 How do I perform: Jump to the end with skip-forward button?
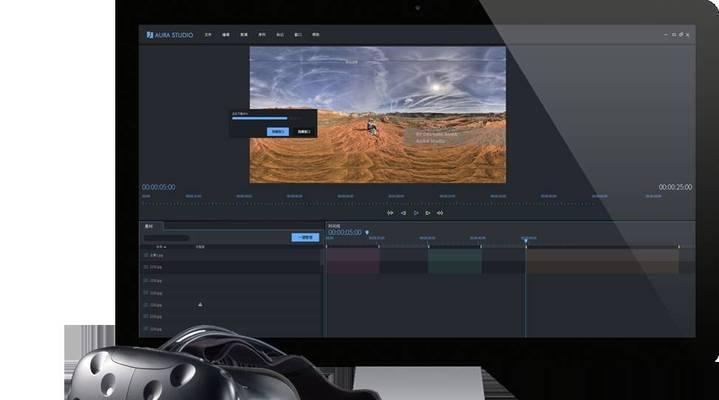[x=440, y=212]
